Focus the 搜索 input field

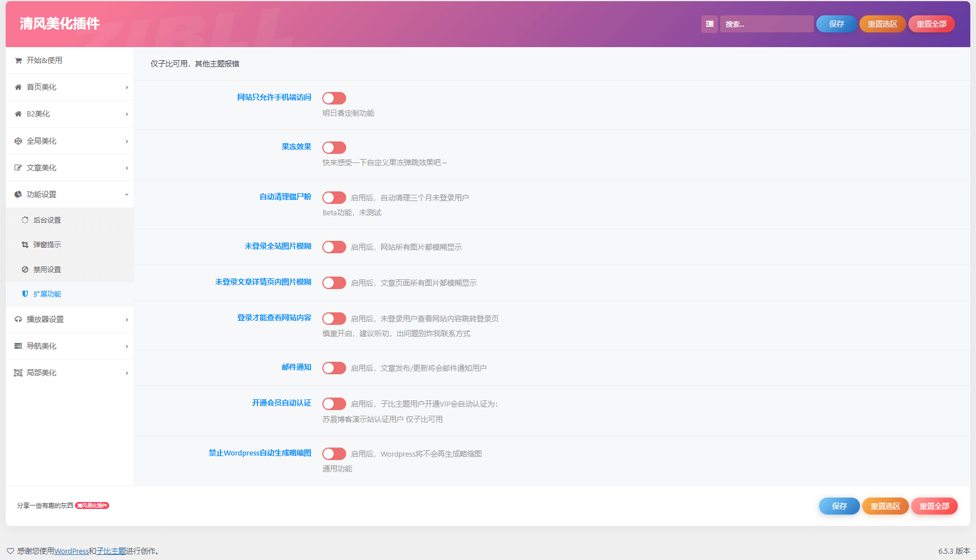767,24
